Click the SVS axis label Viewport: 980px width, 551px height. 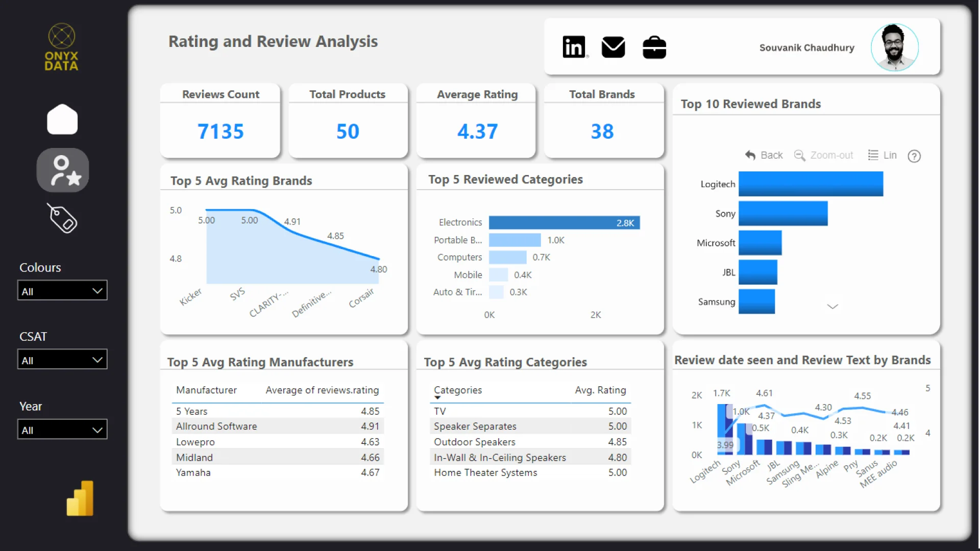(x=237, y=294)
